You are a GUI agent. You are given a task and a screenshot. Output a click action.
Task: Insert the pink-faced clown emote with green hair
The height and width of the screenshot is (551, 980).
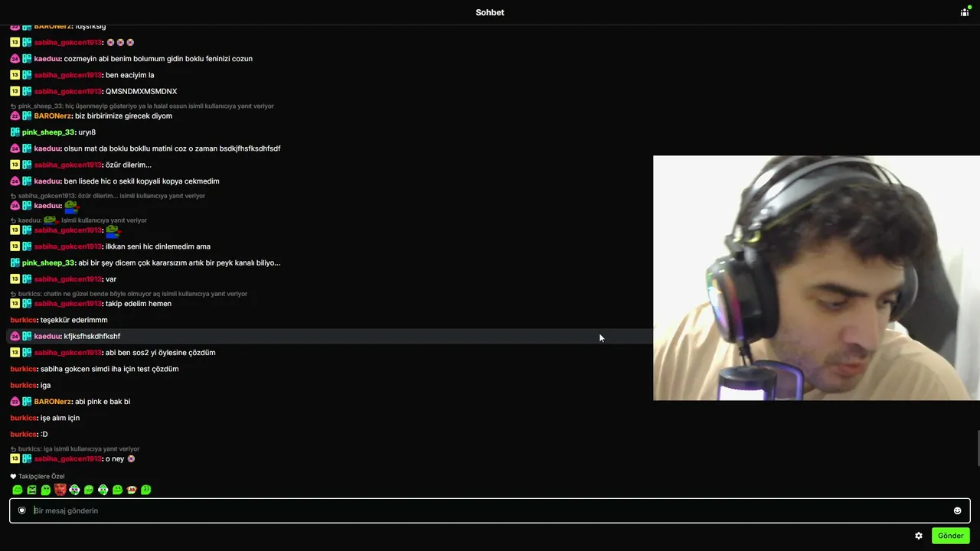[x=74, y=490]
